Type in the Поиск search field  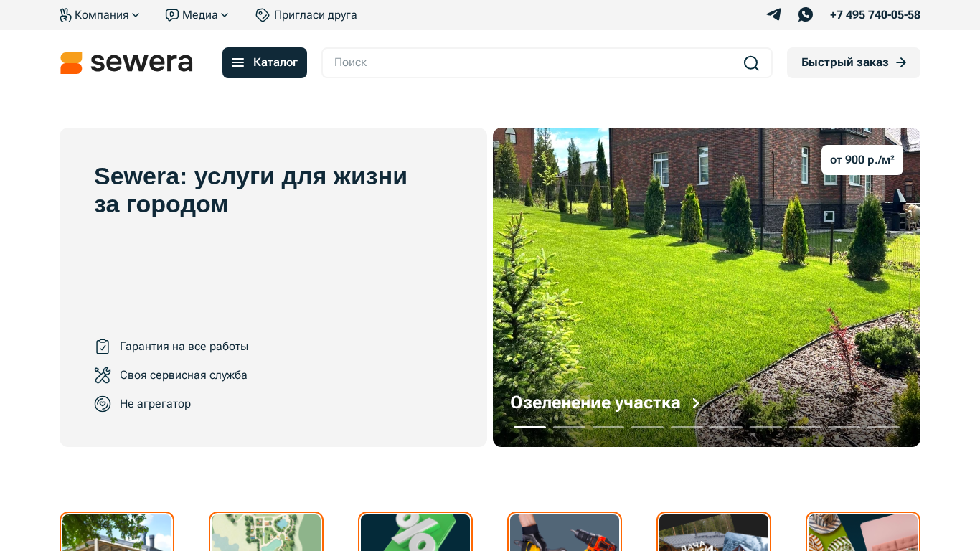pyautogui.click(x=531, y=63)
